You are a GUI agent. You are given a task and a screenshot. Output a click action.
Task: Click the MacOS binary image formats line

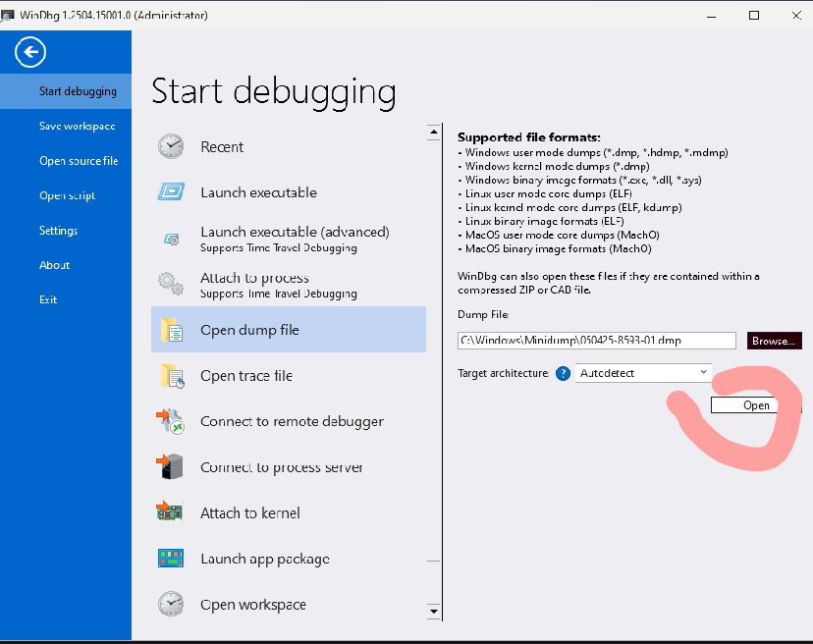pyautogui.click(x=555, y=249)
